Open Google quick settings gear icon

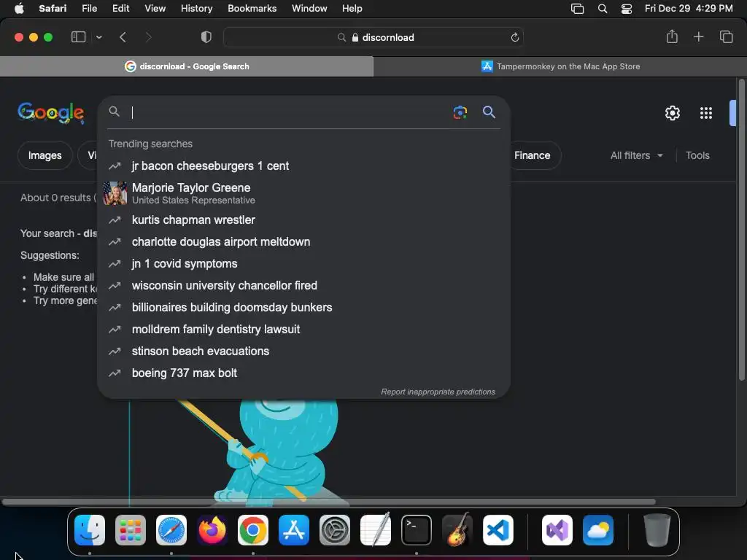672,113
